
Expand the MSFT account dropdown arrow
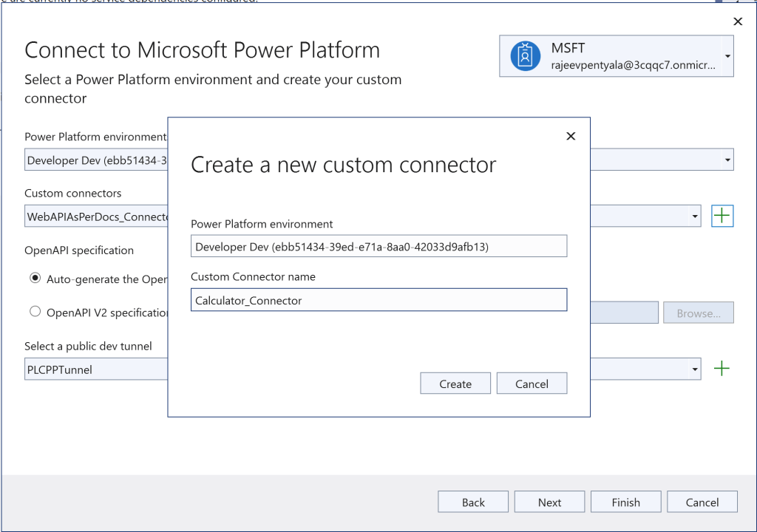coord(727,56)
